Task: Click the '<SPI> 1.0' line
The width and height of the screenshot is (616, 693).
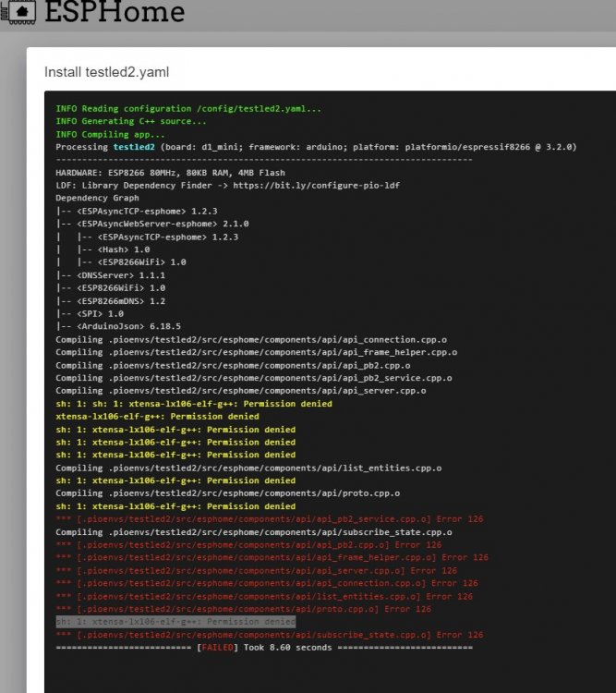Action: pos(90,314)
